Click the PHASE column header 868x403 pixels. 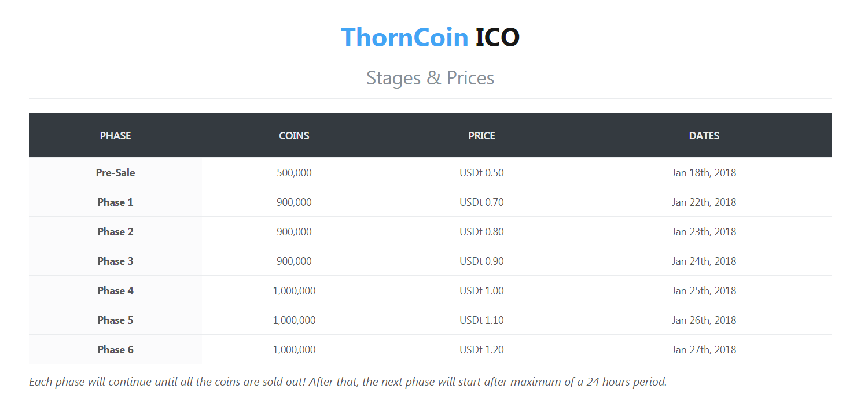pyautogui.click(x=115, y=136)
